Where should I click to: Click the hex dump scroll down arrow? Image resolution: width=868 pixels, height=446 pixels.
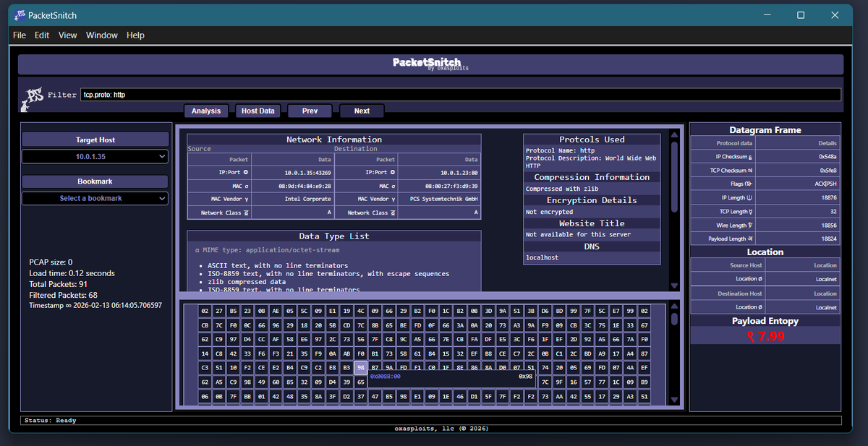(674, 400)
